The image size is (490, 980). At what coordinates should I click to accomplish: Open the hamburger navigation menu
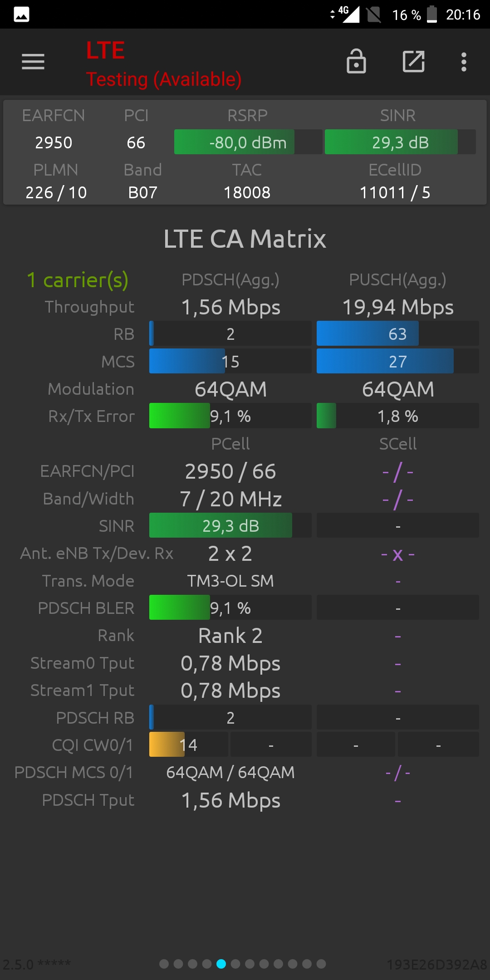point(33,62)
